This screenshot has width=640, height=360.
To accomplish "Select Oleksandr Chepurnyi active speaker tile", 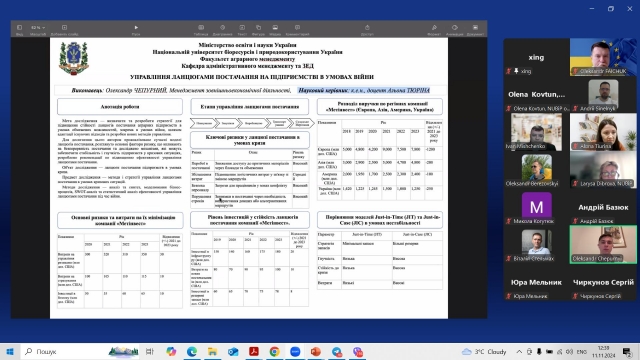I will [x=603, y=244].
